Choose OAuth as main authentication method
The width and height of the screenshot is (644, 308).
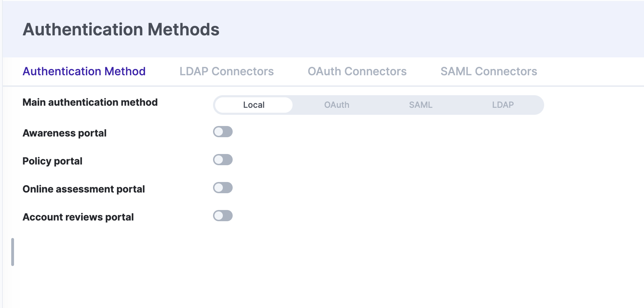click(x=336, y=105)
